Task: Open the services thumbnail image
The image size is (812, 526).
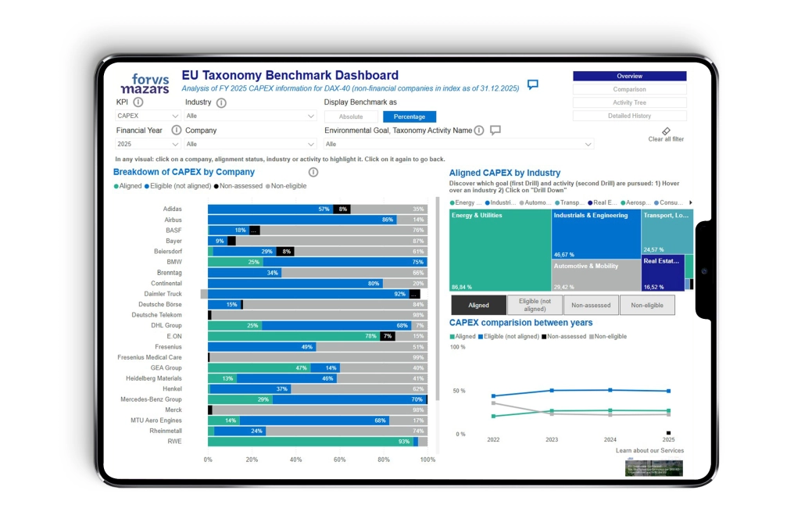Action: pos(654,467)
